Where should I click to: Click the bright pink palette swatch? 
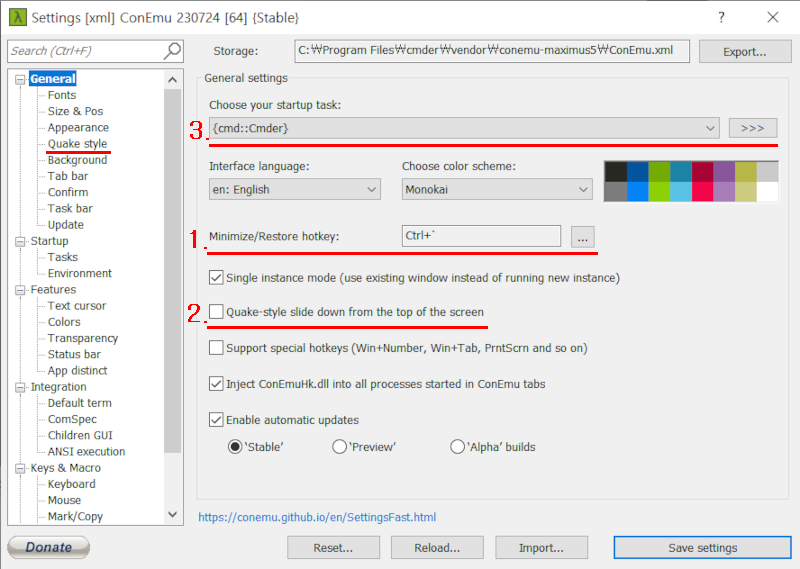[x=703, y=192]
